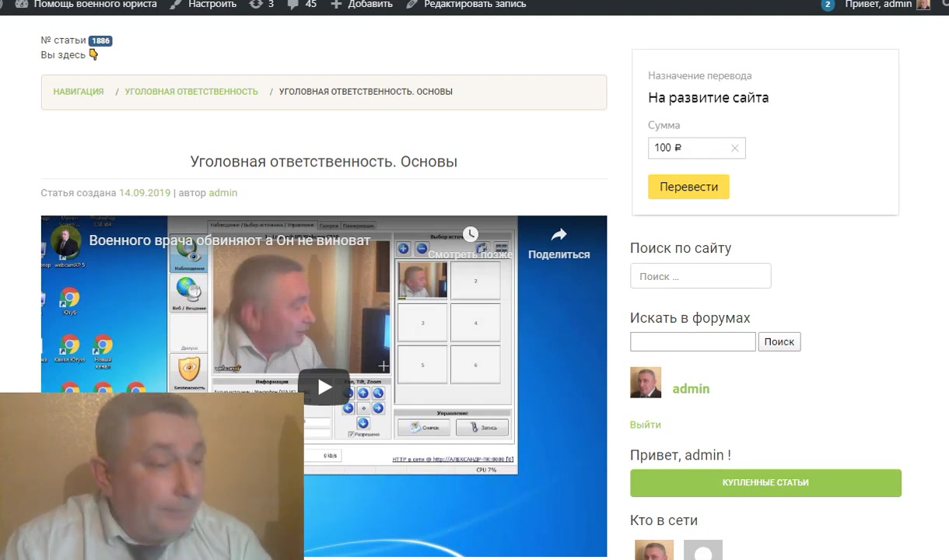This screenshot has height=560, width=949.
Task: Click the gray default avatar under Кто в сети
Action: 703,550
